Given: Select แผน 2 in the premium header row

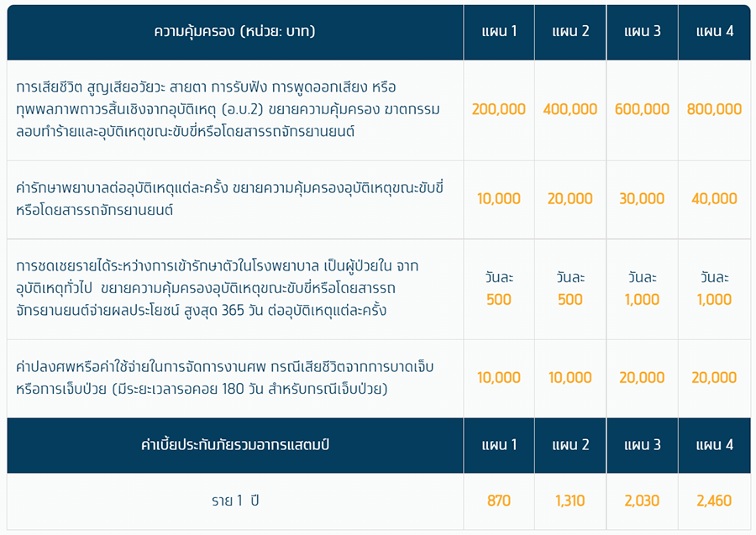Looking at the screenshot, I should point(570,444).
